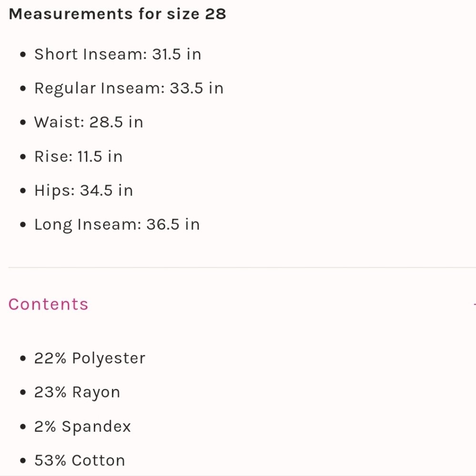The width and height of the screenshot is (476, 476).
Task: Click 'Short Inseam: 31.5 in' list item
Action: tap(118, 54)
